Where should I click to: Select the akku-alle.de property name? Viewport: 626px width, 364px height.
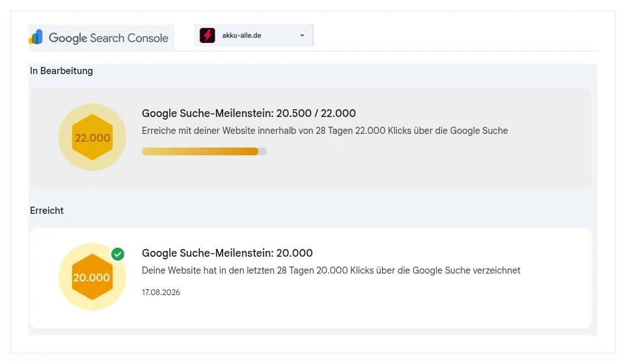241,36
